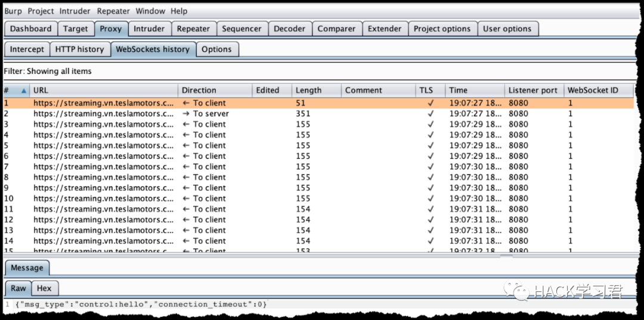This screenshot has width=644, height=320.
Task: Open the Project menu
Action: [41, 11]
